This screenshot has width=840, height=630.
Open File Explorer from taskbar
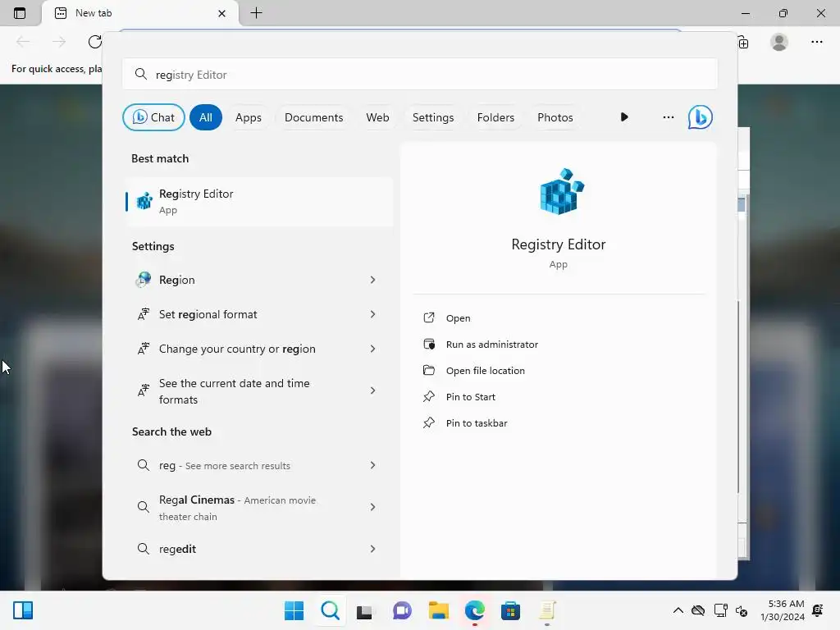click(438, 610)
